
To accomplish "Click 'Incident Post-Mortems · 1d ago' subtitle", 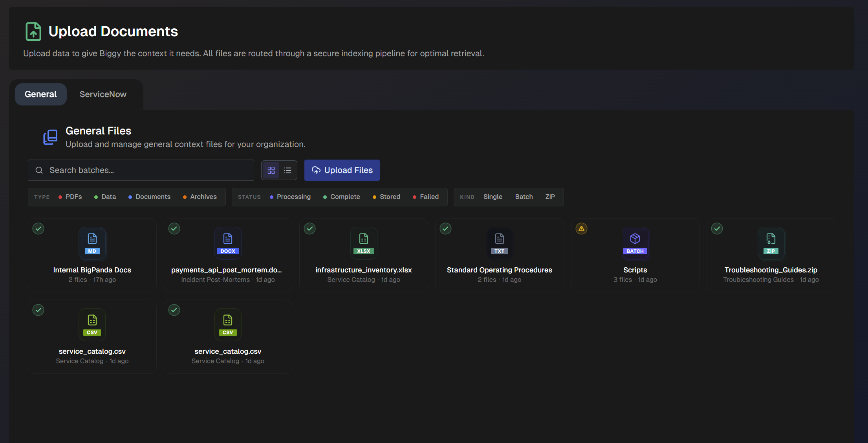I will click(228, 280).
